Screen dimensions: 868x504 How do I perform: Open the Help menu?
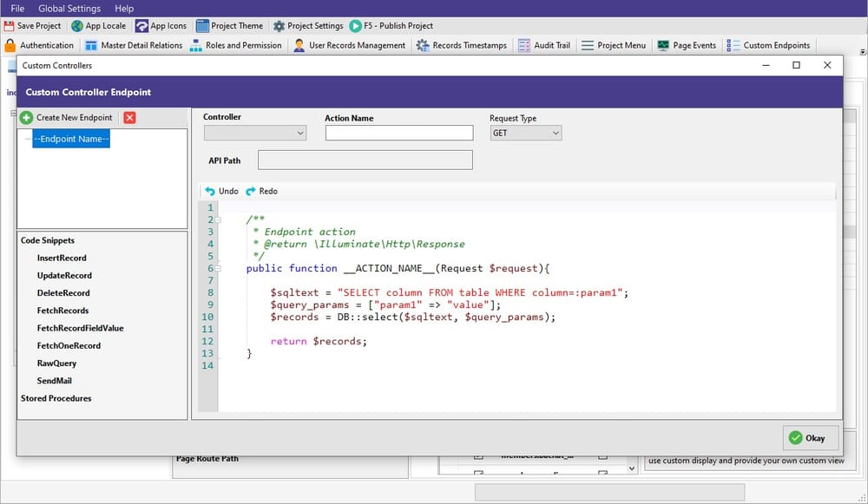click(124, 8)
